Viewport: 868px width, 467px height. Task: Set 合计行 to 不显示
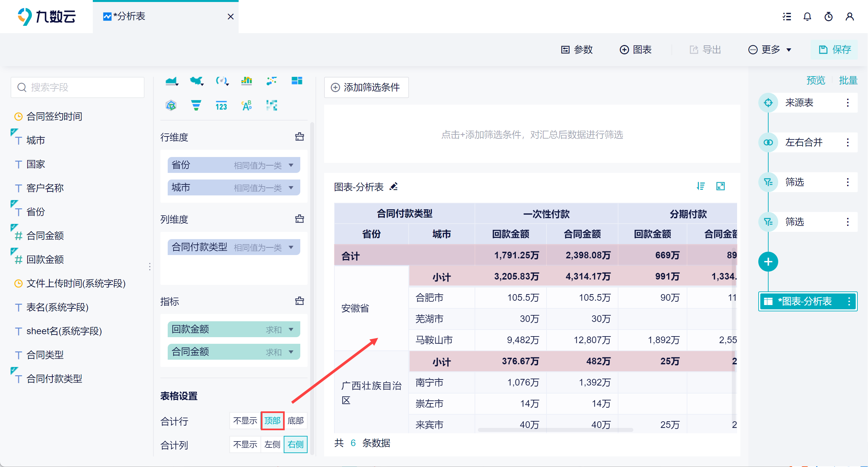coord(245,421)
